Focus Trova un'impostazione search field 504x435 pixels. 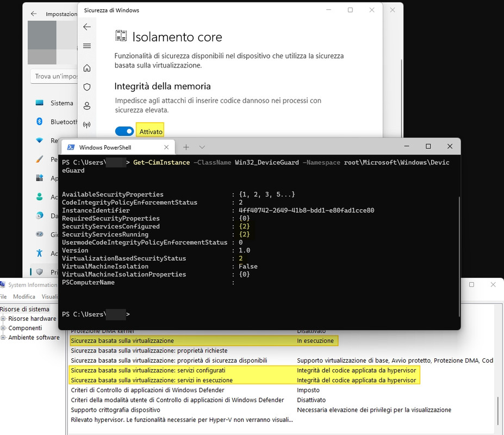pos(54,77)
